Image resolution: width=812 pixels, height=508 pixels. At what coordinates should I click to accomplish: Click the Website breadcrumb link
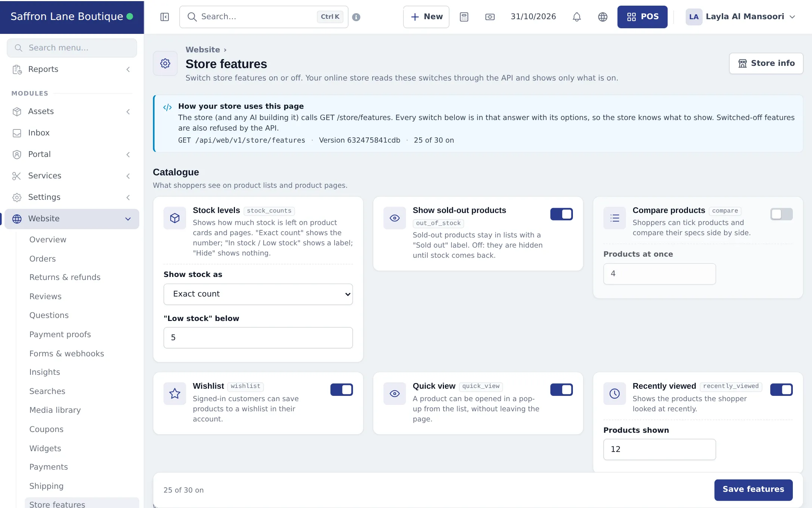203,50
